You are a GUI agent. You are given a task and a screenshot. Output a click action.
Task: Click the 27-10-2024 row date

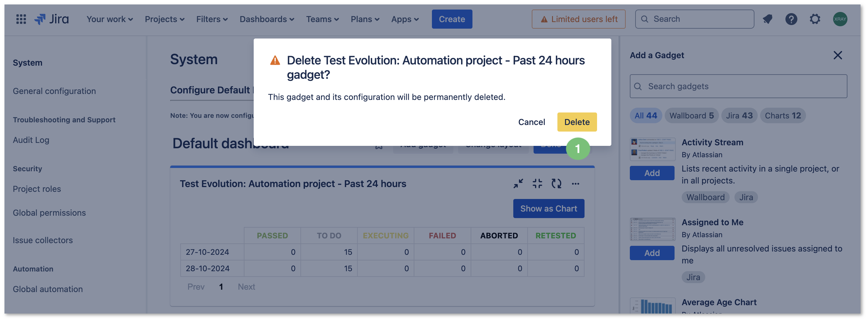point(207,252)
